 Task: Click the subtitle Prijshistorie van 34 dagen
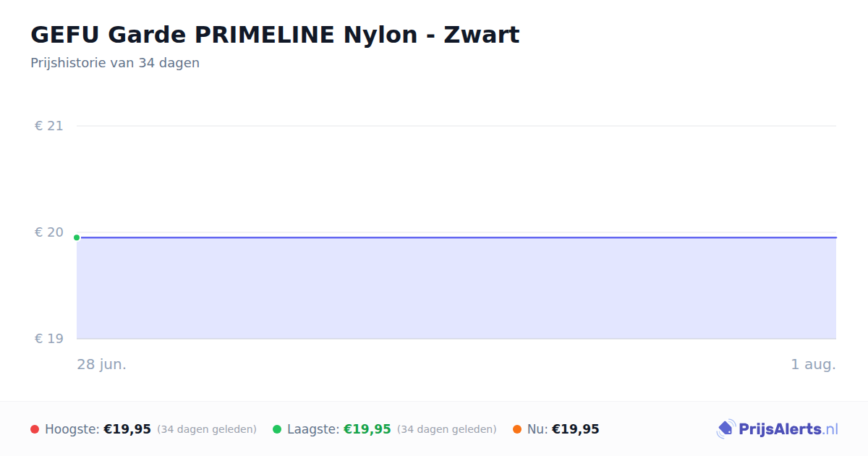coord(115,63)
